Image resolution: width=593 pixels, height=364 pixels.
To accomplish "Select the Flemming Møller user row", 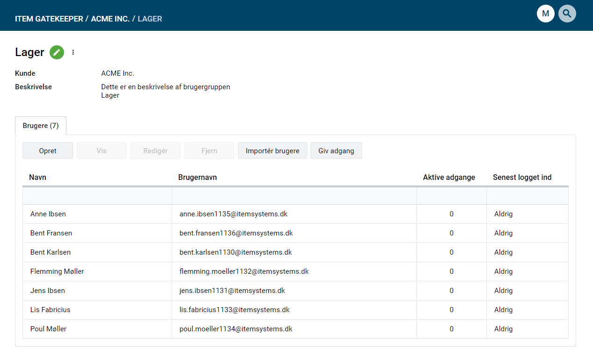I will (57, 271).
